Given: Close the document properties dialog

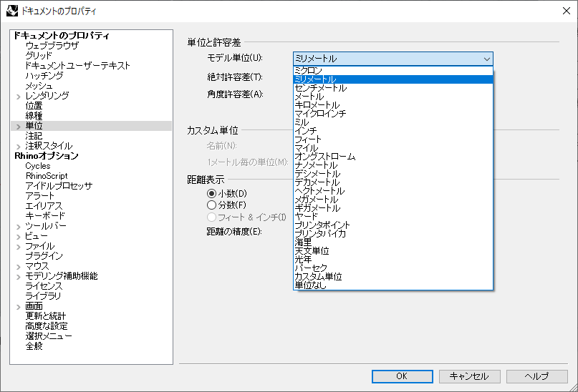Looking at the screenshot, I should pos(562,11).
